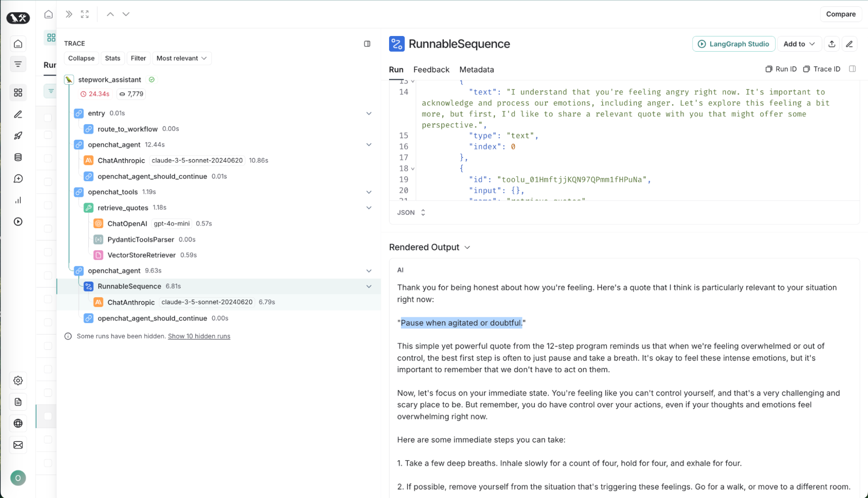Click the fullscreen expand icon in top toolbar
This screenshot has height=498, width=868.
[85, 14]
